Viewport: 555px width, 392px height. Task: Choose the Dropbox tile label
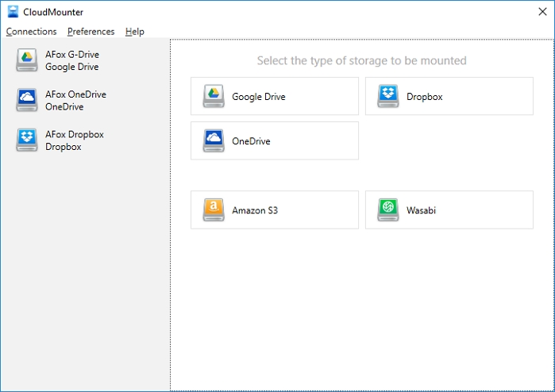[425, 97]
